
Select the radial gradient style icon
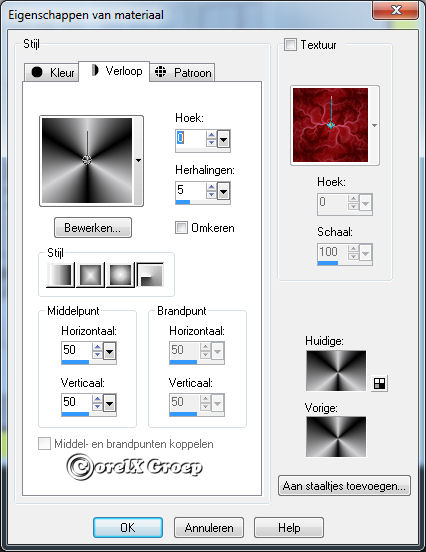(x=150, y=275)
